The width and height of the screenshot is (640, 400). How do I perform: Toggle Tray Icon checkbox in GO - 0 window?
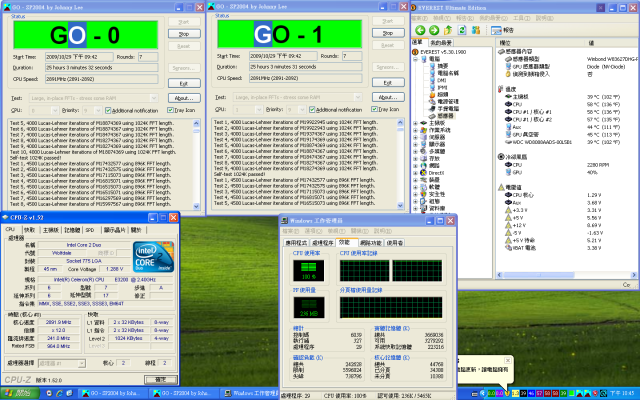(x=170, y=110)
